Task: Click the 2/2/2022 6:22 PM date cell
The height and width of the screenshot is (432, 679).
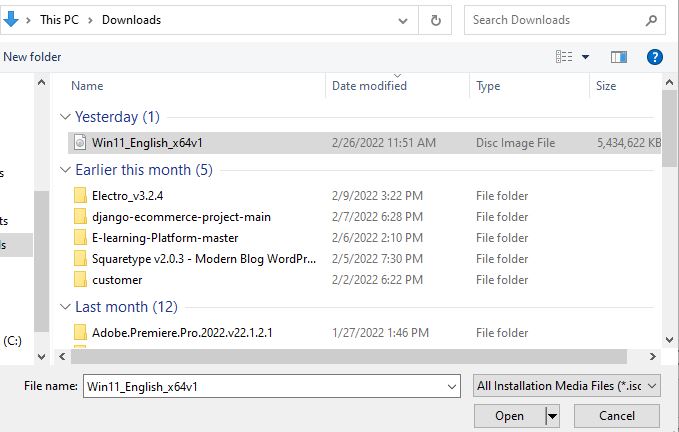Action: pos(377,280)
